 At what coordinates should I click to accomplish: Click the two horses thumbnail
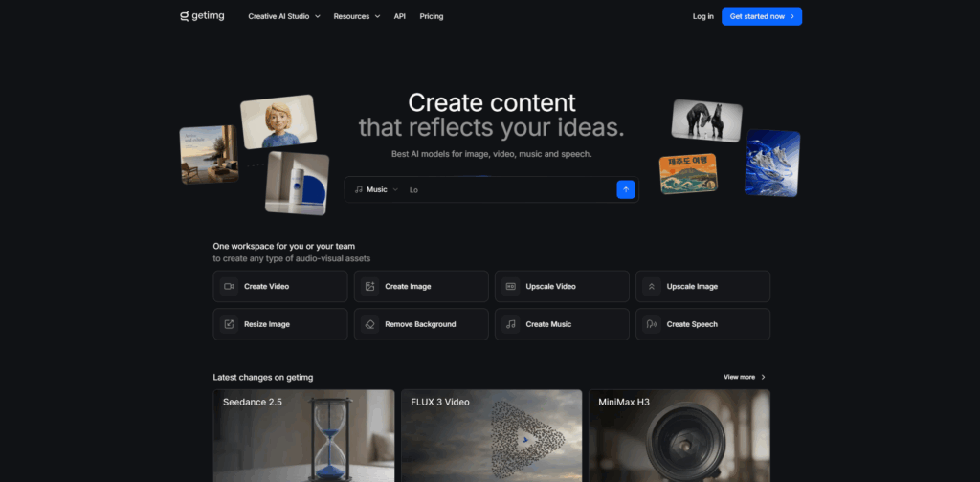[707, 120]
